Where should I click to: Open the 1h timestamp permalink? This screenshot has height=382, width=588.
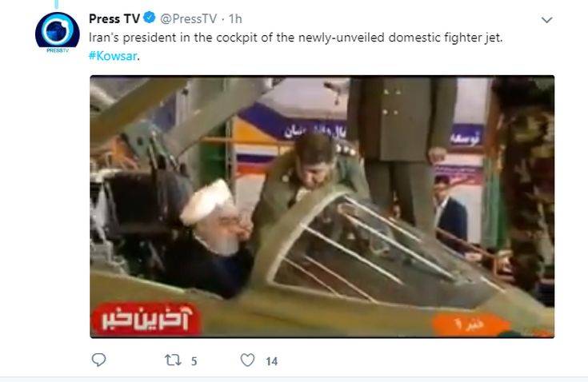tap(235, 18)
